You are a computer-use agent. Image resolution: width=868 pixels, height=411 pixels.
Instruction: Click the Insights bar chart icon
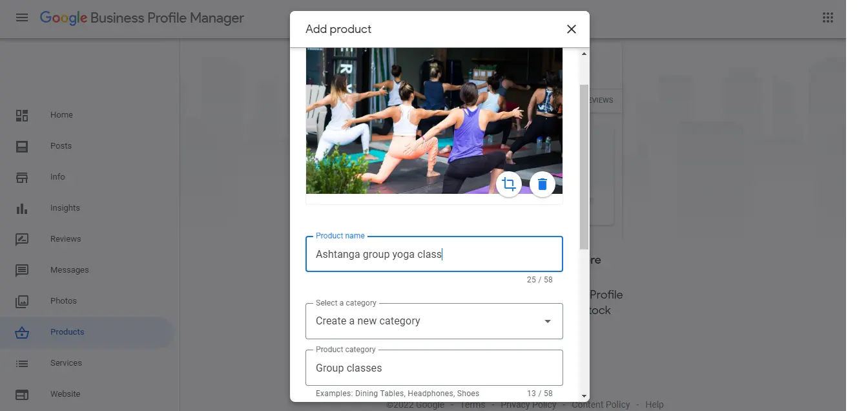coord(22,208)
